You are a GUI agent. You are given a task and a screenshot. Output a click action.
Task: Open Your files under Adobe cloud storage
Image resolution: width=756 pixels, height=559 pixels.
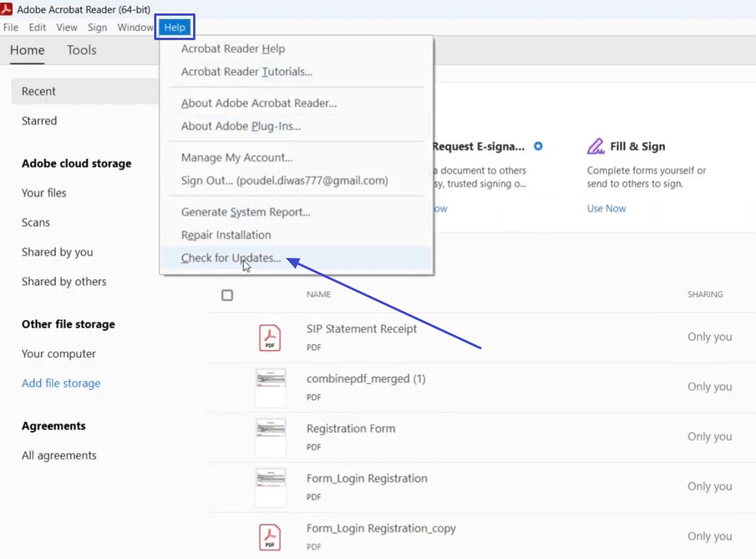tap(44, 193)
